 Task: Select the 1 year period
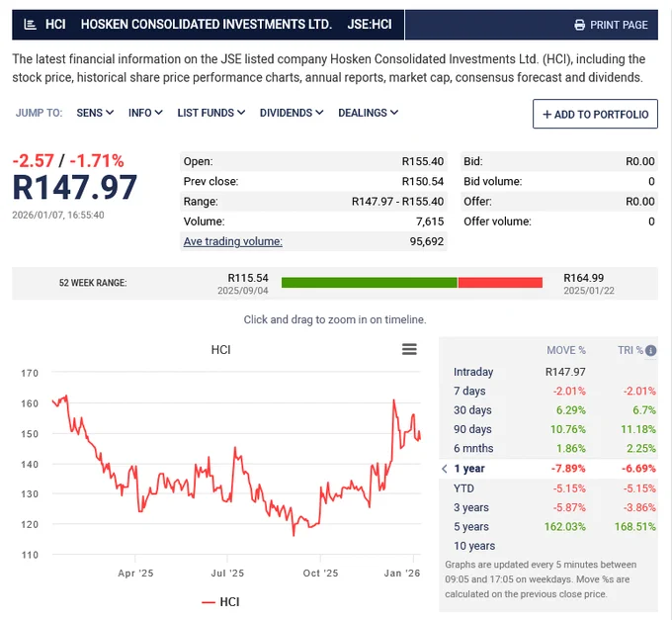pos(548,469)
